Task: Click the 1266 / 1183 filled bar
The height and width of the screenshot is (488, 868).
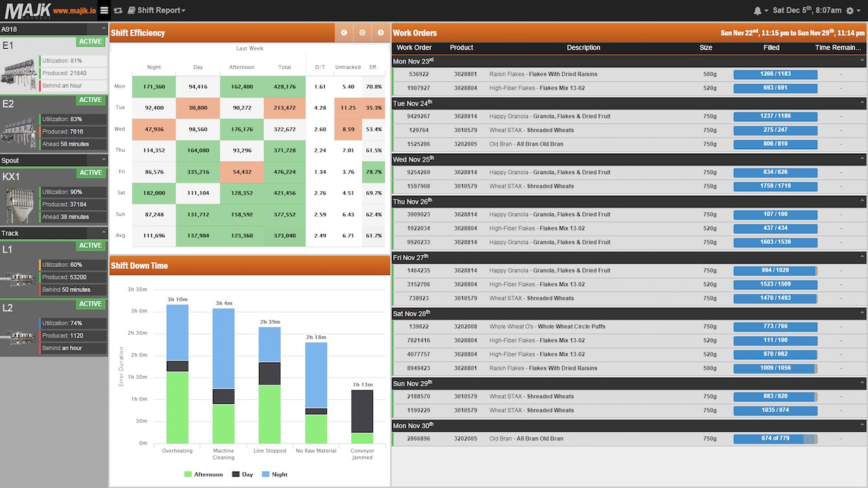Action: 775,74
